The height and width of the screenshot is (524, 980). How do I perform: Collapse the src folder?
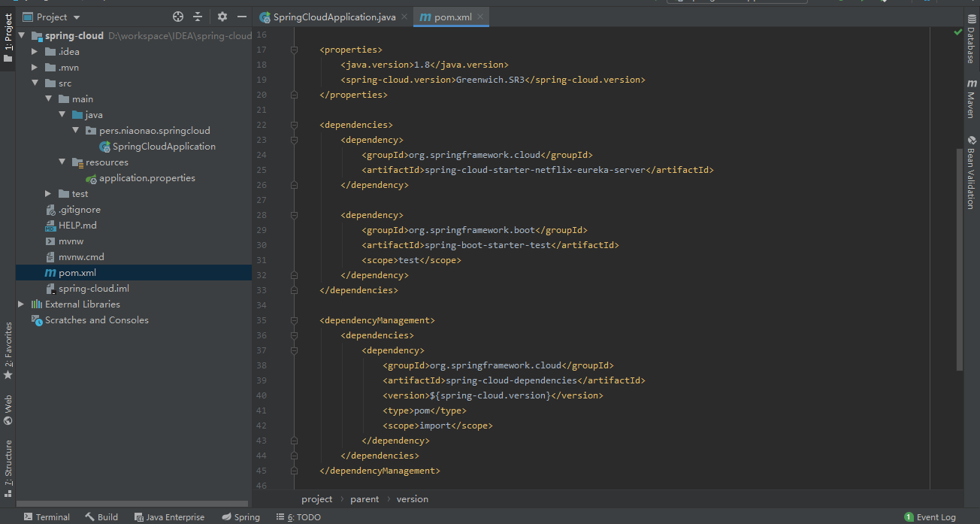[x=35, y=83]
